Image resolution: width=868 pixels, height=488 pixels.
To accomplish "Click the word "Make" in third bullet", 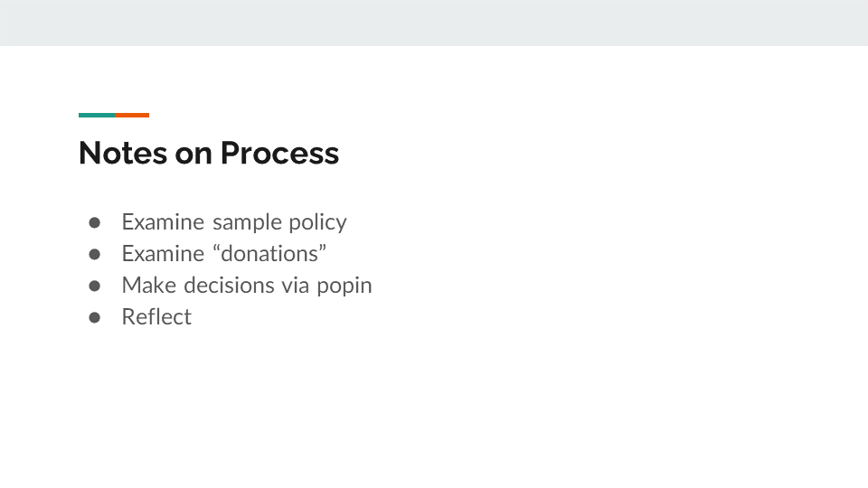I will click(149, 286).
